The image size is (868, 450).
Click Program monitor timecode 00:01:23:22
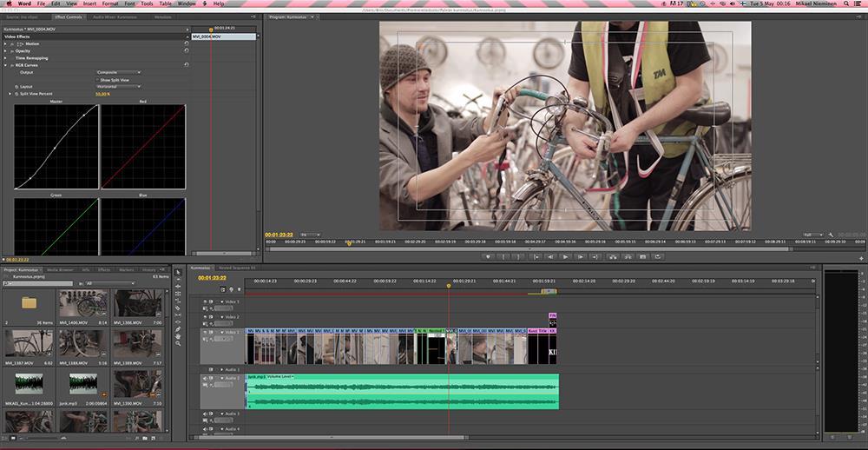point(279,235)
